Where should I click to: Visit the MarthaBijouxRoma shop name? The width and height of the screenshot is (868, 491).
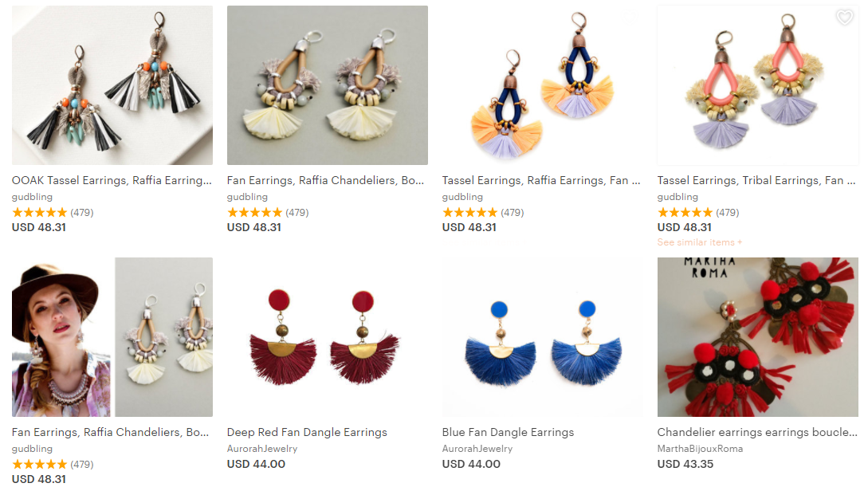tap(701, 449)
